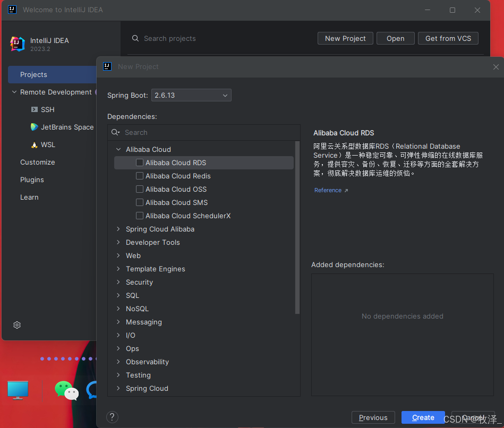
Task: Minimize the Welcome to IntelliJ IDEA window
Action: click(x=428, y=10)
